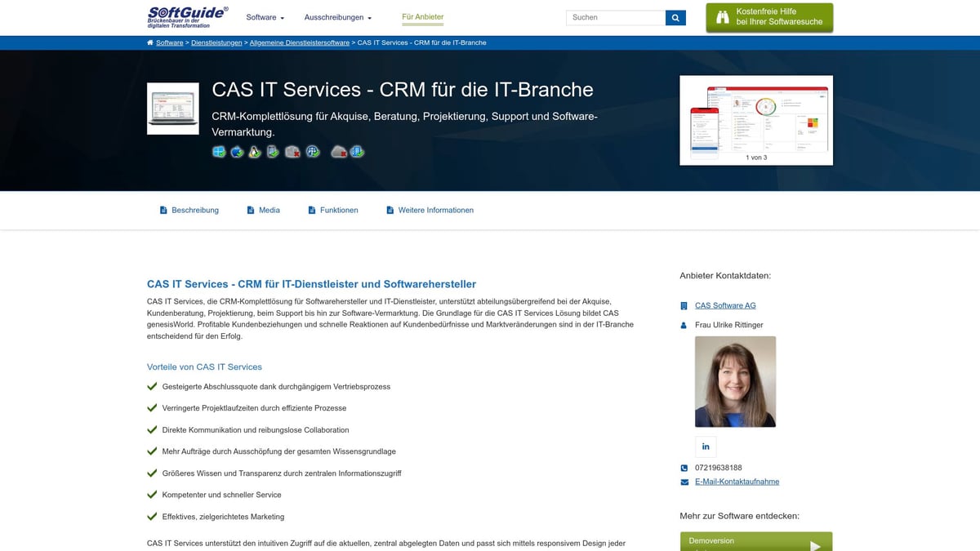Image resolution: width=980 pixels, height=551 pixels.
Task: Click the document icon beside Weitere Informationen
Action: pos(390,210)
